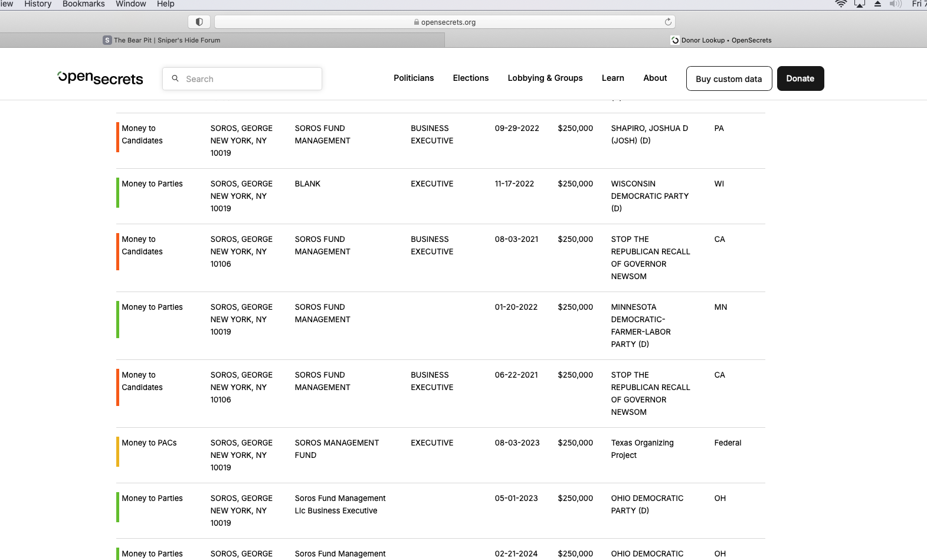Click the Wi-Fi icon in the menu bar
The height and width of the screenshot is (560, 927).
coord(841,4)
